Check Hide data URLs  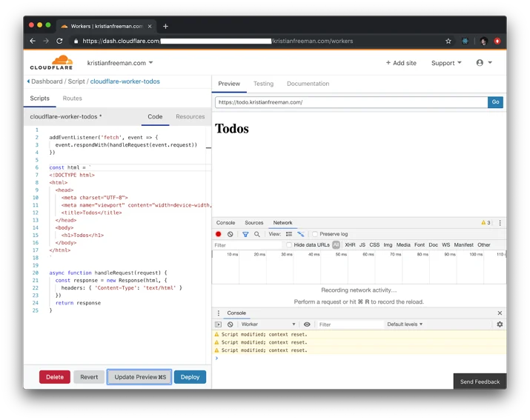coord(289,245)
